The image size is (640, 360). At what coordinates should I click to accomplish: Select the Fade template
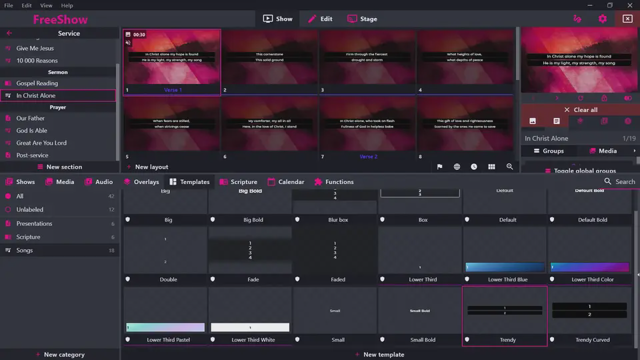[x=250, y=255]
